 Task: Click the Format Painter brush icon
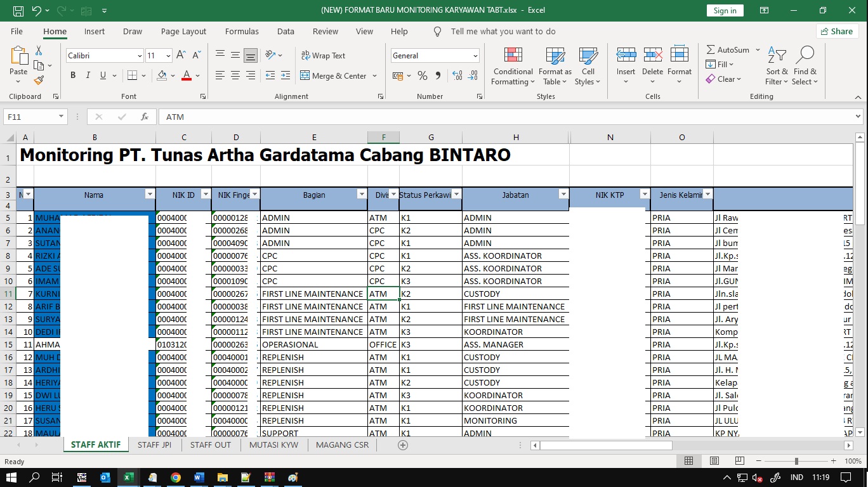[39, 81]
